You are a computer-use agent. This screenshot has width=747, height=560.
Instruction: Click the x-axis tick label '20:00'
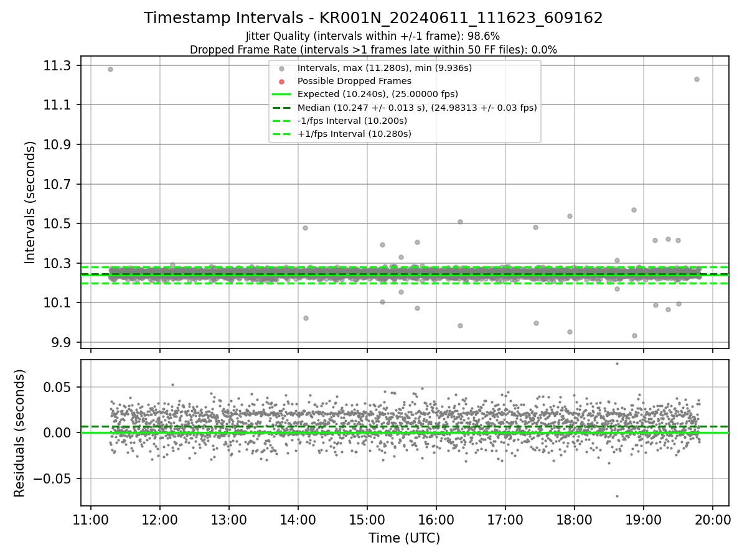point(712,519)
